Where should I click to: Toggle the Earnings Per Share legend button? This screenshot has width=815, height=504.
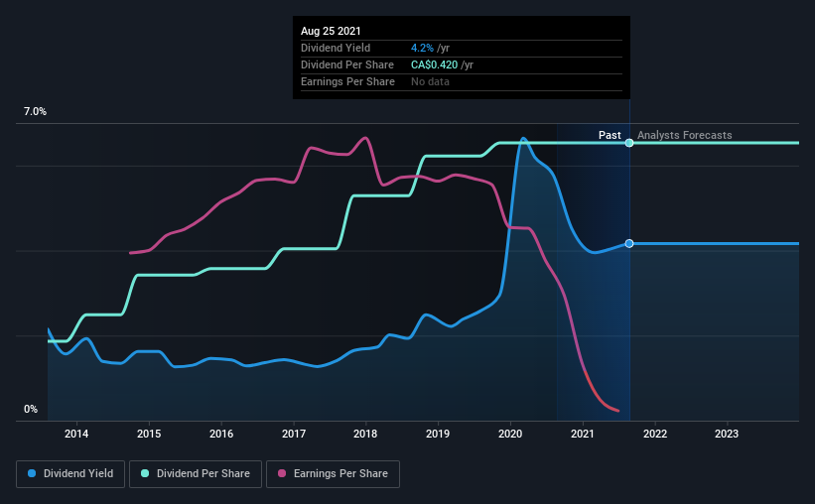[333, 474]
